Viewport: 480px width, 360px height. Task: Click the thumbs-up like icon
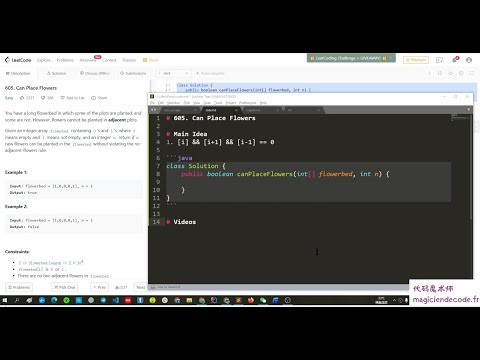[x=22, y=98]
